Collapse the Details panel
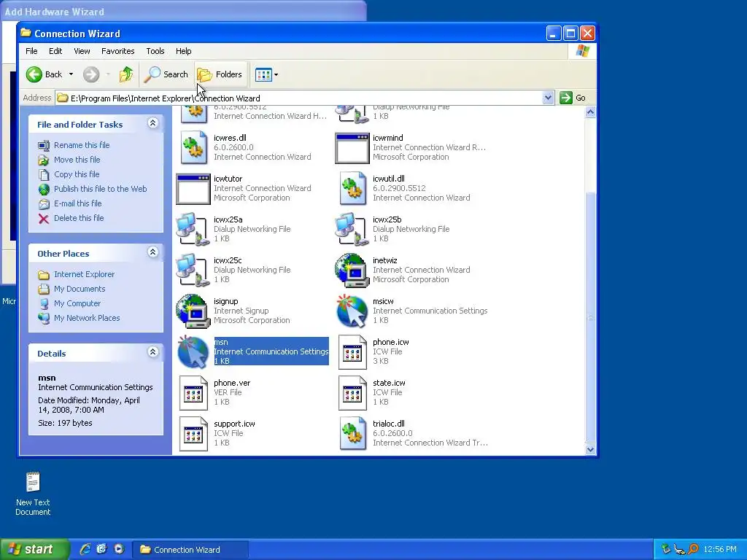Screen dimensions: 747x560 click(x=153, y=352)
